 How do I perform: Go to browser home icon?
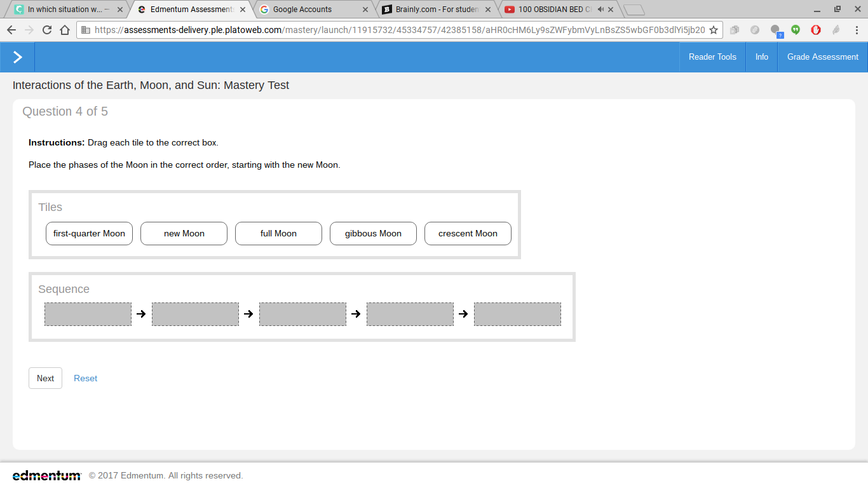coord(65,30)
